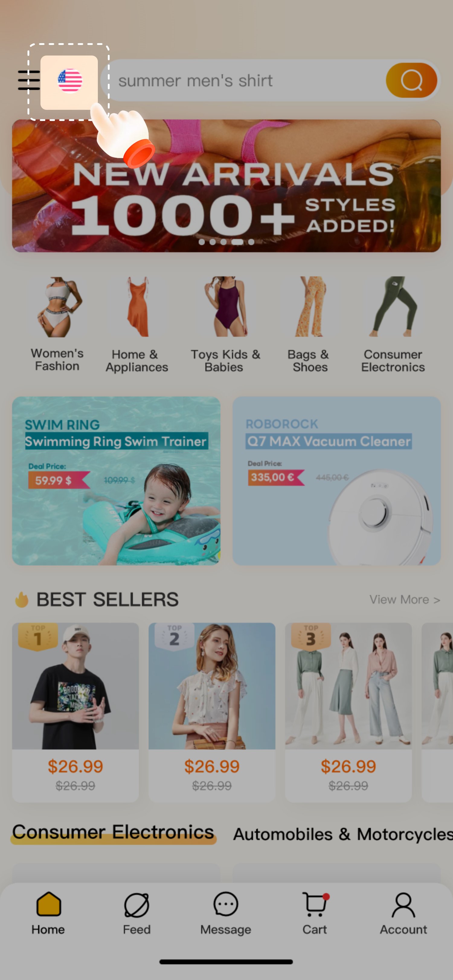Select the Consumer Electronics tab
The image size is (453, 980).
pyautogui.click(x=114, y=832)
